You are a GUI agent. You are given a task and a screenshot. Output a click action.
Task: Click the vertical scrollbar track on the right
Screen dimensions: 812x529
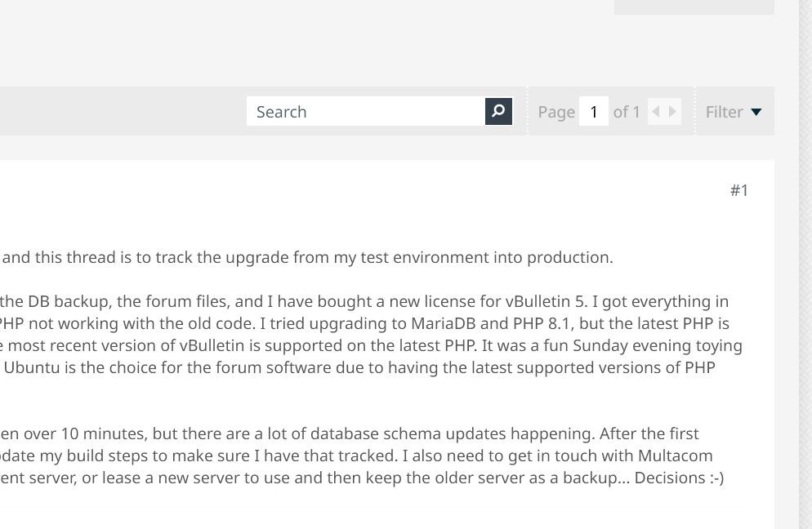click(x=805, y=264)
